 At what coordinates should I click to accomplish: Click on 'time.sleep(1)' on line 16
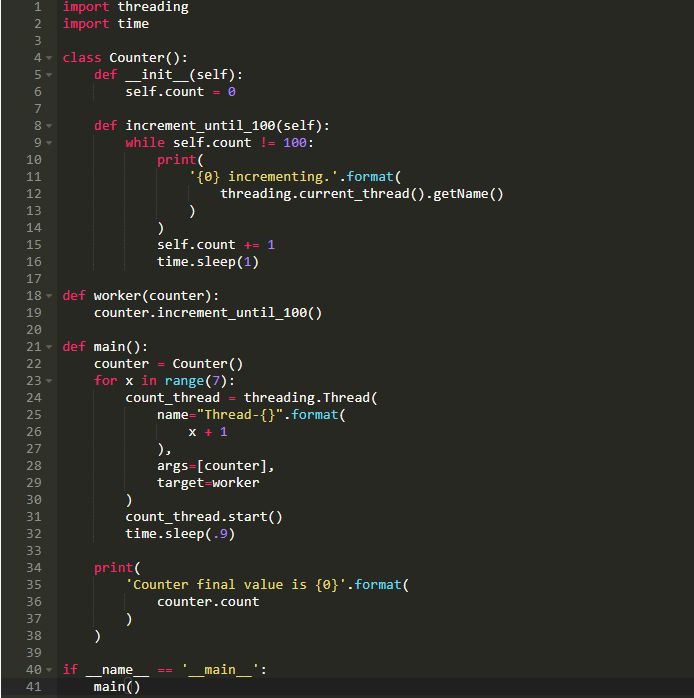point(208,262)
